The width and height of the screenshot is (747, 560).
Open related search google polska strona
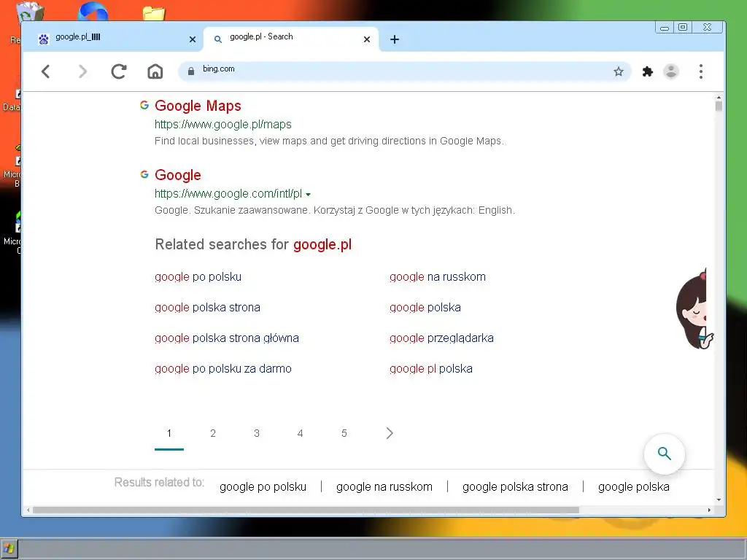tap(207, 307)
